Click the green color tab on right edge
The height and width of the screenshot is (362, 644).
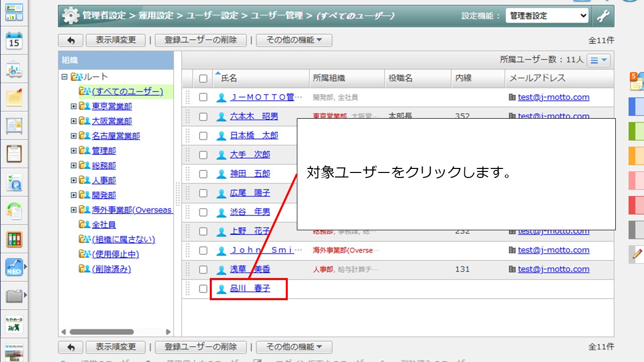[636, 131]
